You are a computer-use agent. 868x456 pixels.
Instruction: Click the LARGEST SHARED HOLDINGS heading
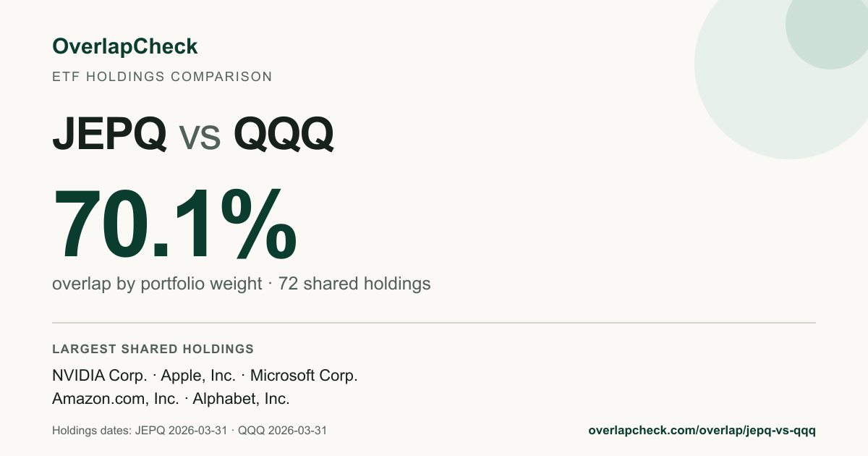tap(153, 349)
